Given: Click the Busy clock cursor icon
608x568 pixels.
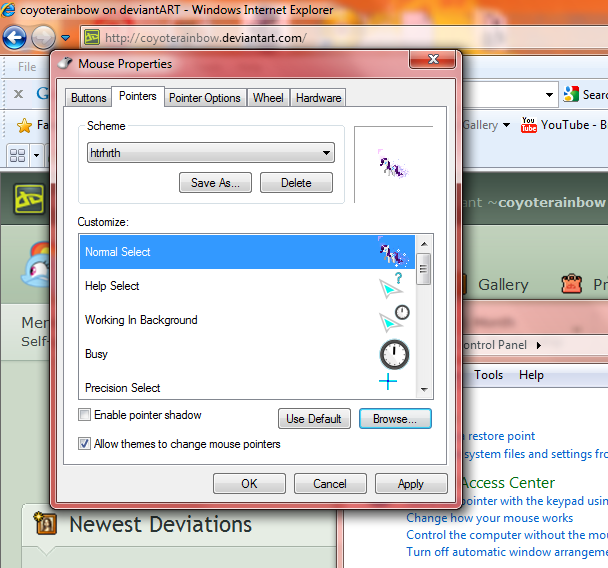Looking at the screenshot, I should click(x=394, y=354).
